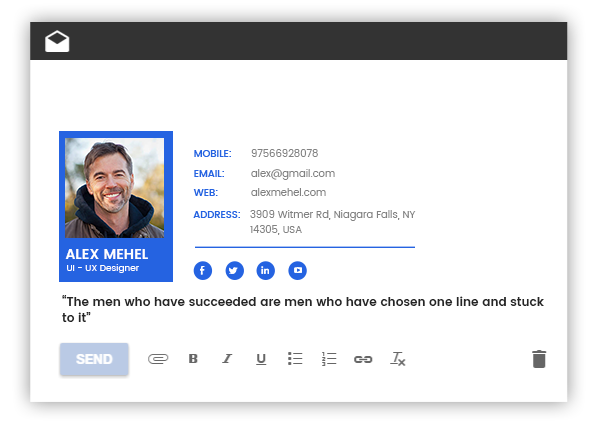The image size is (606, 430).
Task: Discard the draft with the trash icon
Action: point(539,359)
